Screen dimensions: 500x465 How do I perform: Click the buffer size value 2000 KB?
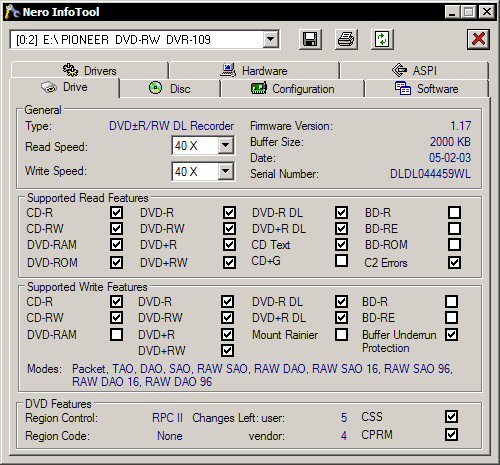[x=450, y=142]
